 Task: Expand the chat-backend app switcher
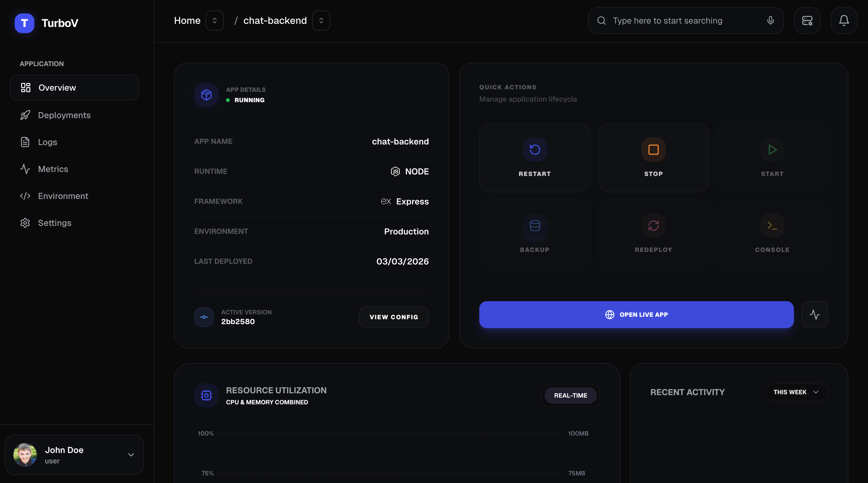pyautogui.click(x=321, y=21)
